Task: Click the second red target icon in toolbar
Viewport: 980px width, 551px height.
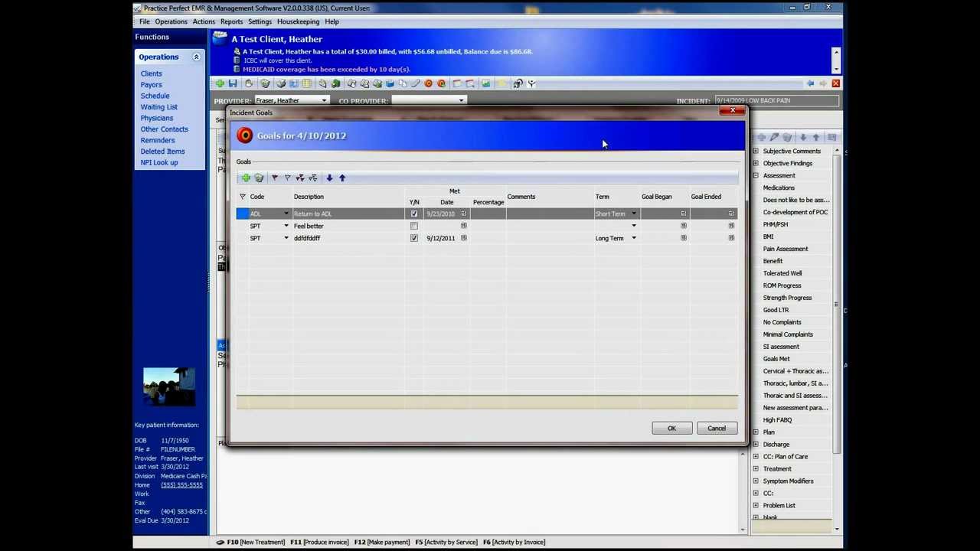Action: click(441, 83)
